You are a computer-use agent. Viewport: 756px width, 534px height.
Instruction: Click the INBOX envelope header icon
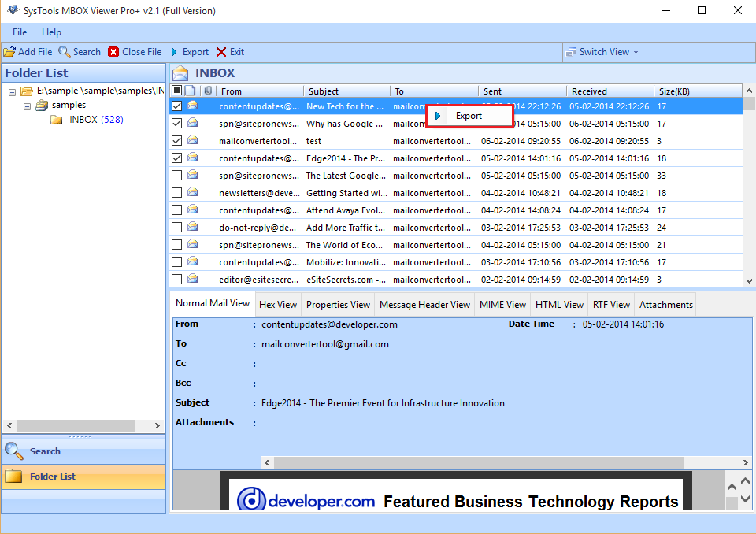(180, 72)
